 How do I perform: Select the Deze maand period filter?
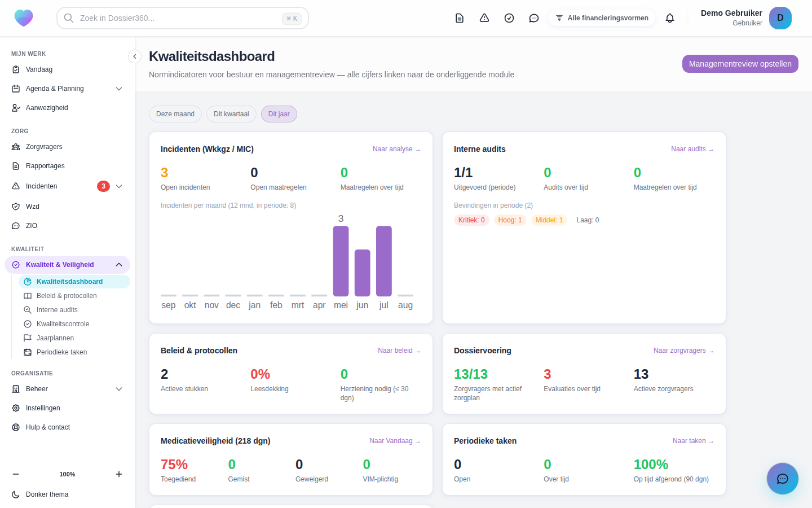click(175, 114)
